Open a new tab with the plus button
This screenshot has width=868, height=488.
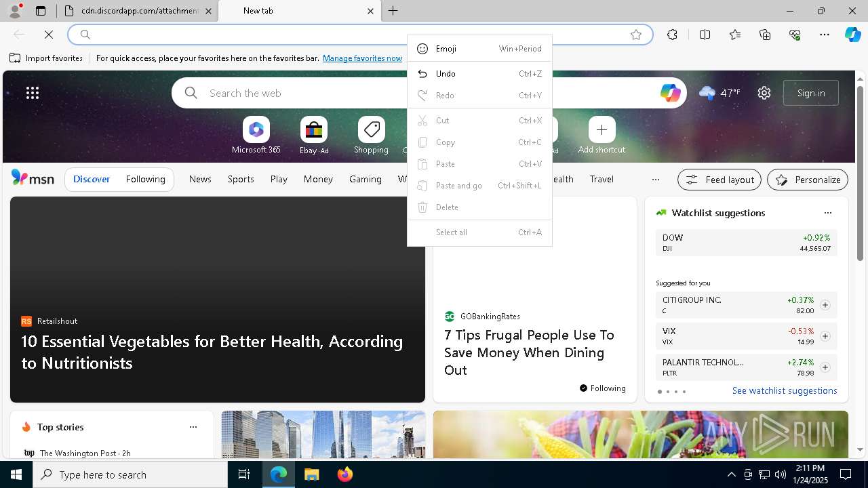(x=393, y=11)
